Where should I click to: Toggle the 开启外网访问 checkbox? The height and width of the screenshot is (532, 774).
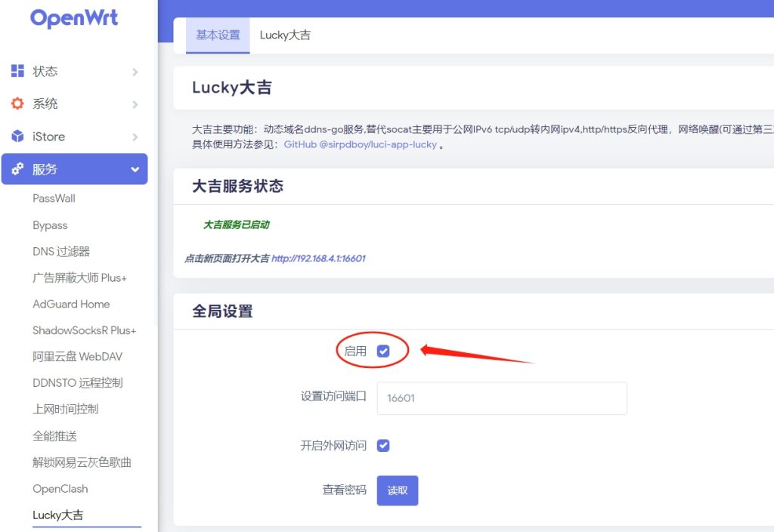pos(383,446)
